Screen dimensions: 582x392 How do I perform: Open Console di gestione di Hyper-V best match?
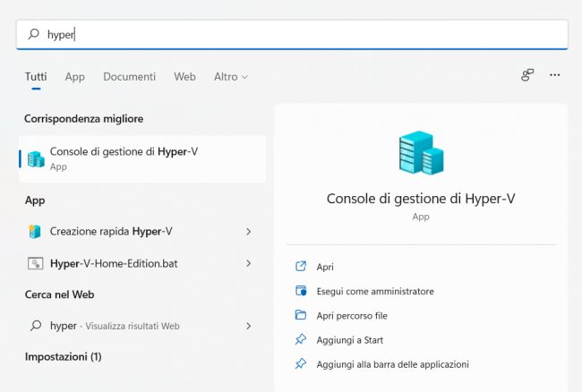click(x=142, y=159)
